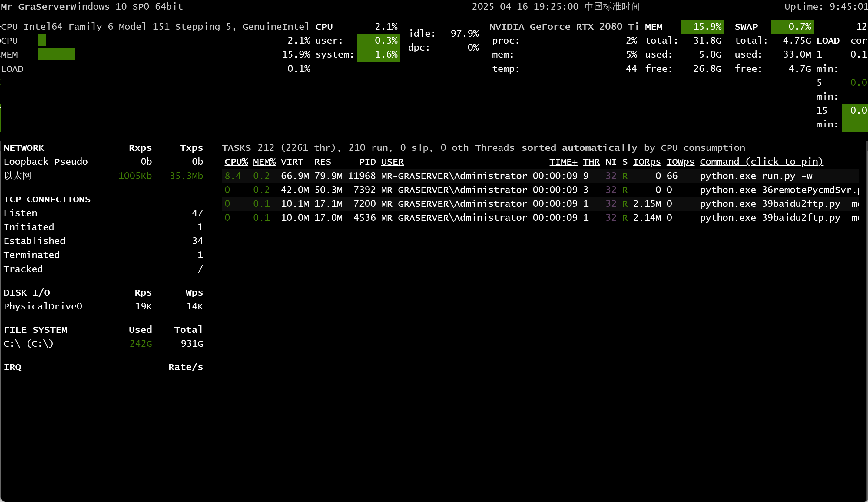The height and width of the screenshot is (502, 868).
Task: Sort by THR thread count column
Action: 591,162
